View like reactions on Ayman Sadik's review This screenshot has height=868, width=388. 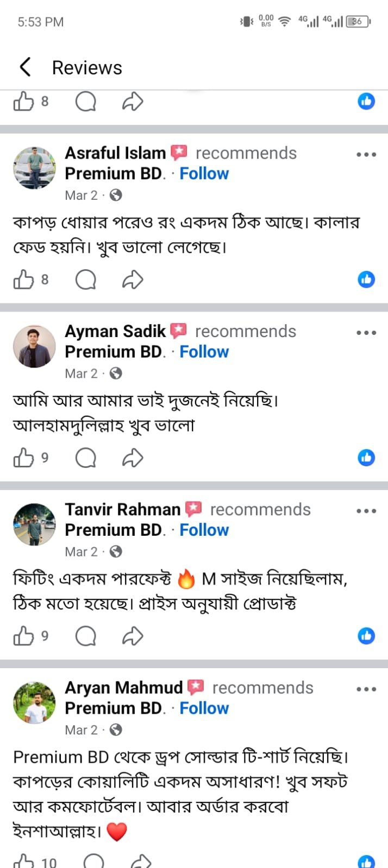pos(366,458)
